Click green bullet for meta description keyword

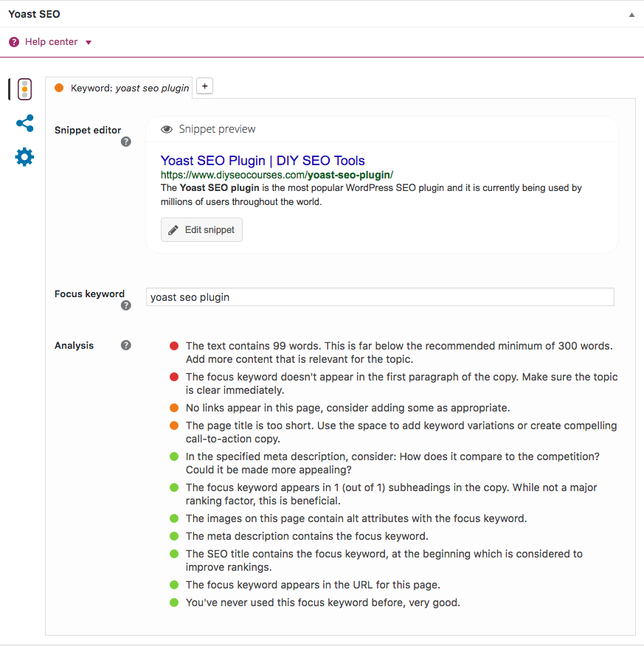coord(174,536)
